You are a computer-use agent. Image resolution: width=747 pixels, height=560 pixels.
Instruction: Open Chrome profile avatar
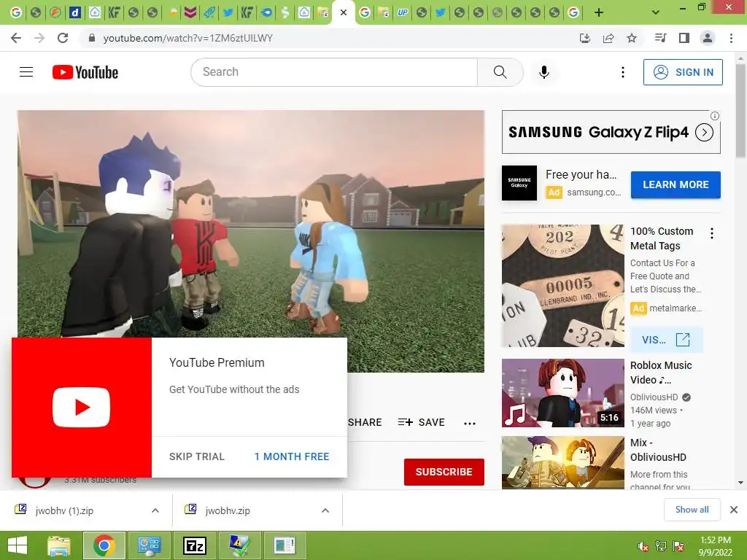click(x=708, y=38)
